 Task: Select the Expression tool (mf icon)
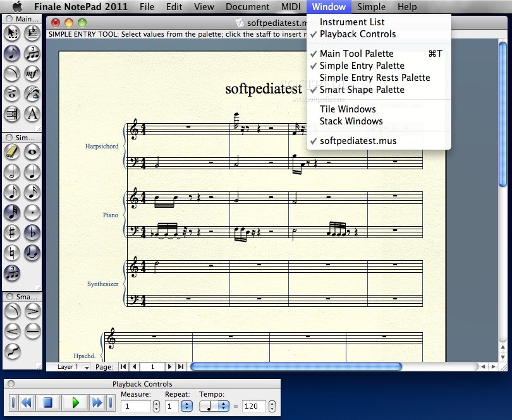[x=32, y=74]
